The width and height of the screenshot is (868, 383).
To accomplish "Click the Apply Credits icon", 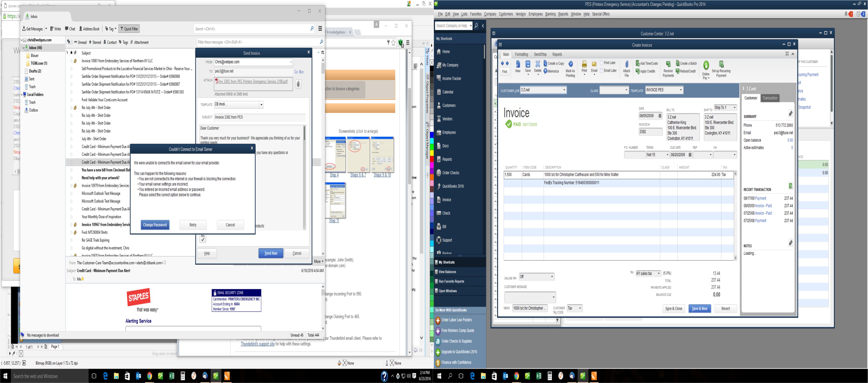I will tap(638, 71).
